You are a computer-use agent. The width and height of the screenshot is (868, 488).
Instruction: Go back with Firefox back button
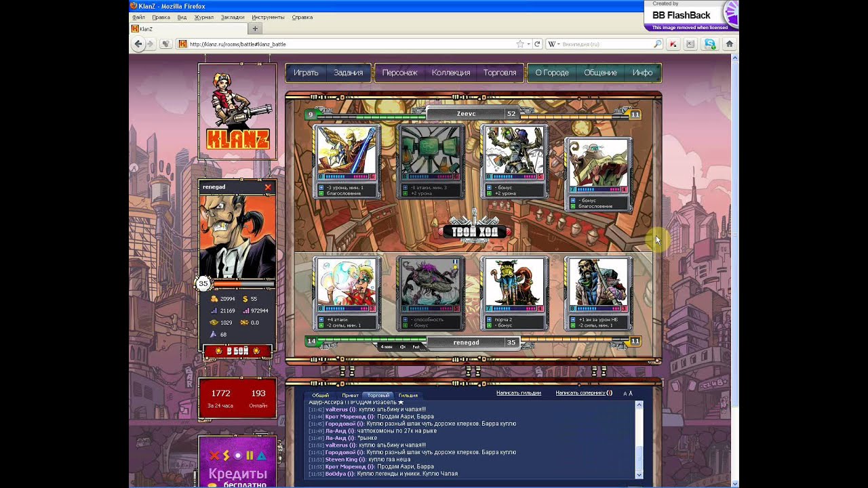pyautogui.click(x=138, y=44)
